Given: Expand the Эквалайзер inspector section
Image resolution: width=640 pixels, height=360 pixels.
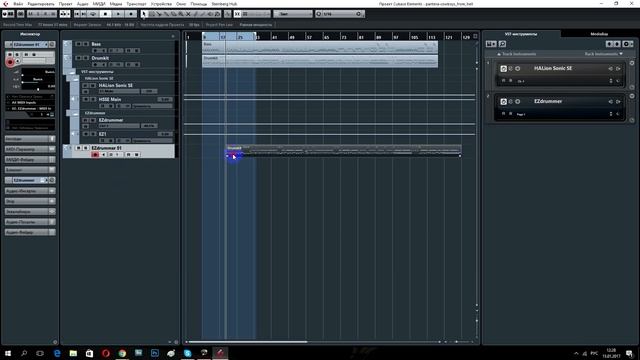Looking at the screenshot, I should coord(30,211).
